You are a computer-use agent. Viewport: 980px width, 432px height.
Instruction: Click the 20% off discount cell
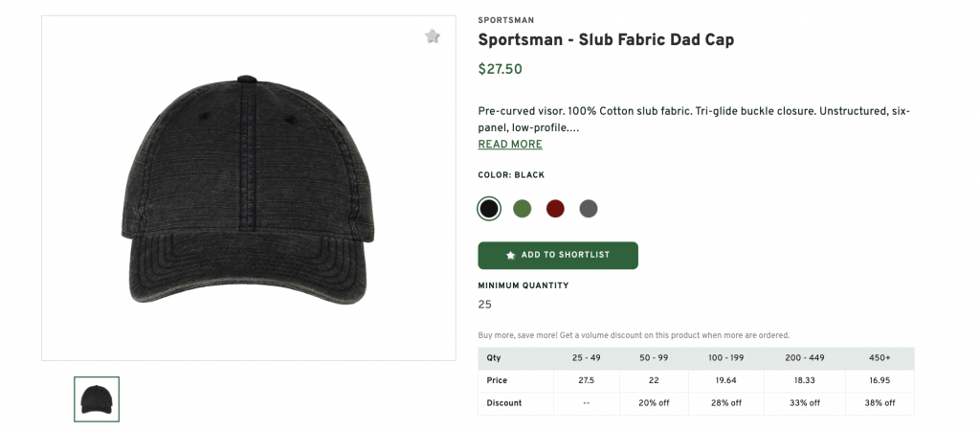pos(655,403)
